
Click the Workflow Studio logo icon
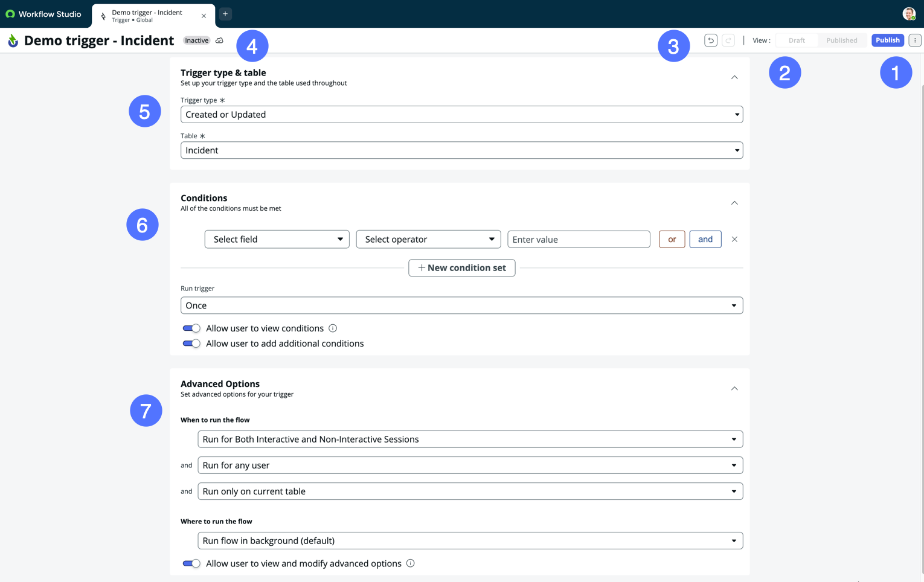pos(10,14)
